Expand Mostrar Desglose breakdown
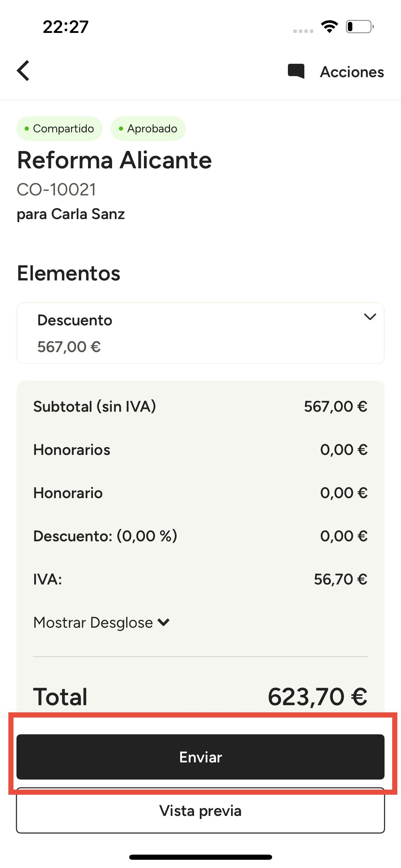The height and width of the screenshot is (868, 401). coord(101,622)
